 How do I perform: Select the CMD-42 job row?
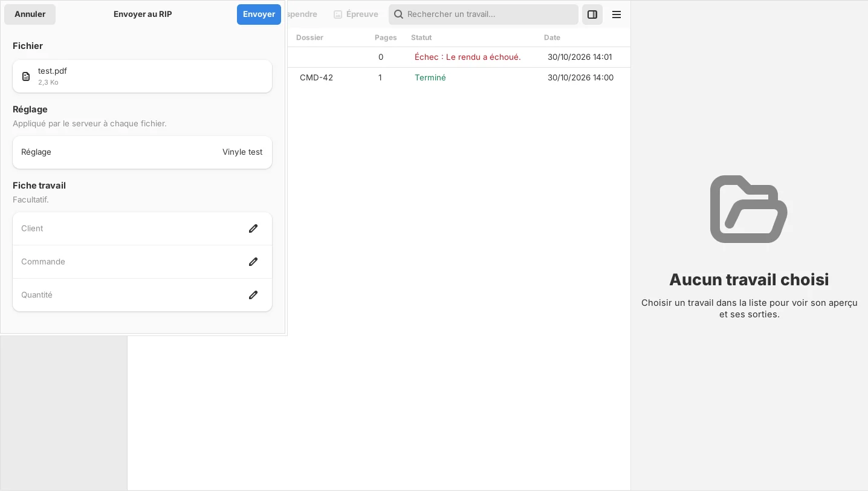coord(459,78)
